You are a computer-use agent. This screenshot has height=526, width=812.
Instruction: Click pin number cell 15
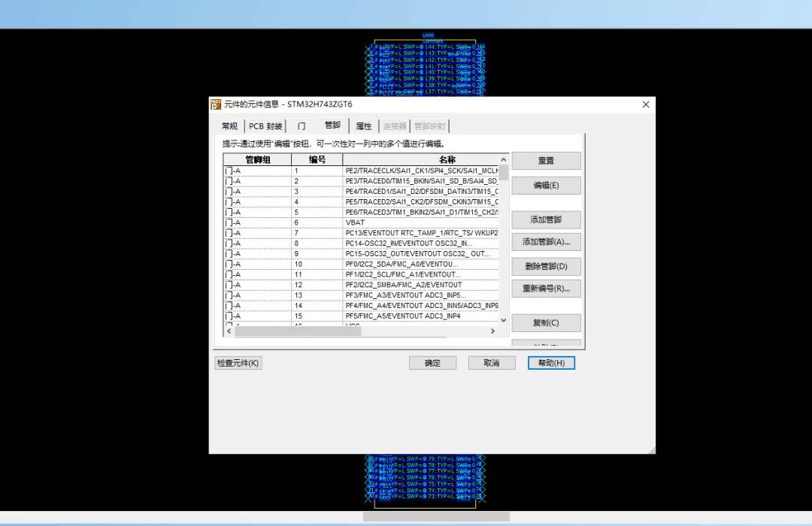[317, 316]
